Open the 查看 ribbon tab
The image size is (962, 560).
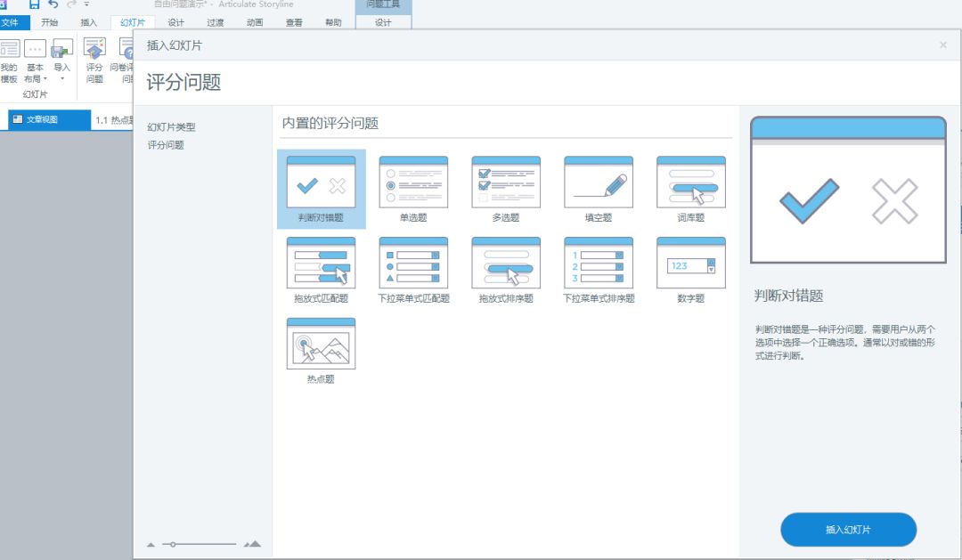point(294,22)
